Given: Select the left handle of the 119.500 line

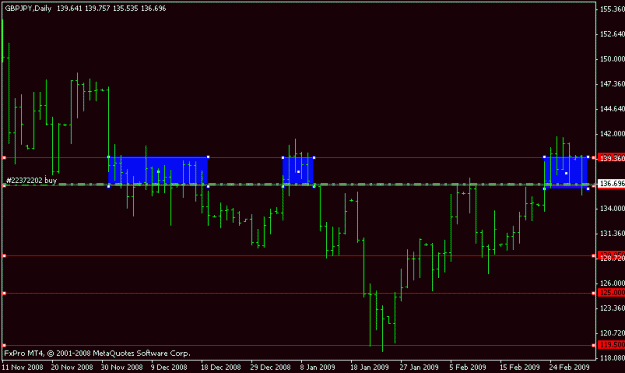Looking at the screenshot, I should (x=4, y=345).
